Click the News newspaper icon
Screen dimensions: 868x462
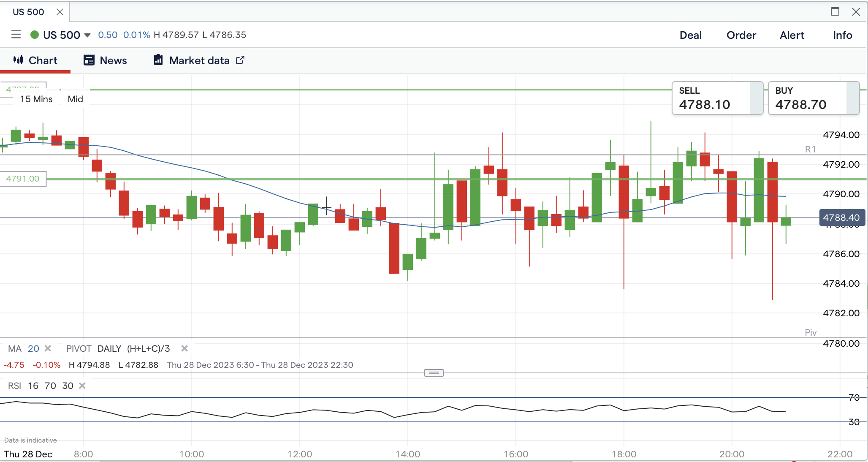(89, 60)
